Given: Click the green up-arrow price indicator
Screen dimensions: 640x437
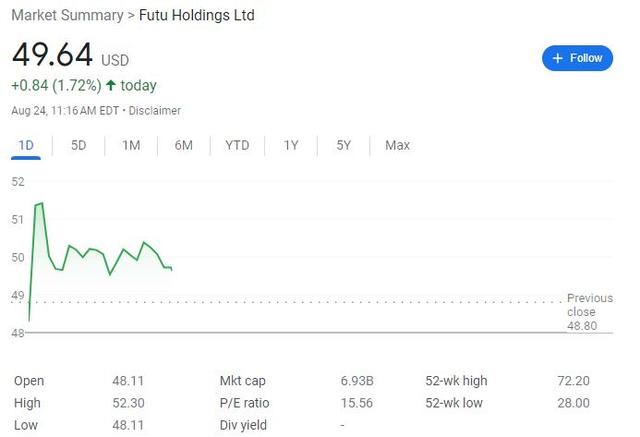Looking at the screenshot, I should 110,86.
